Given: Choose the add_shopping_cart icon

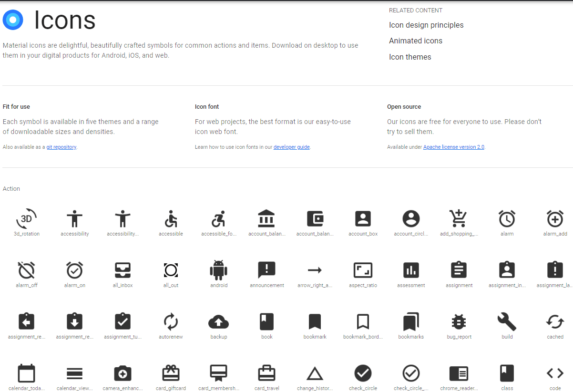Looking at the screenshot, I should (459, 218).
